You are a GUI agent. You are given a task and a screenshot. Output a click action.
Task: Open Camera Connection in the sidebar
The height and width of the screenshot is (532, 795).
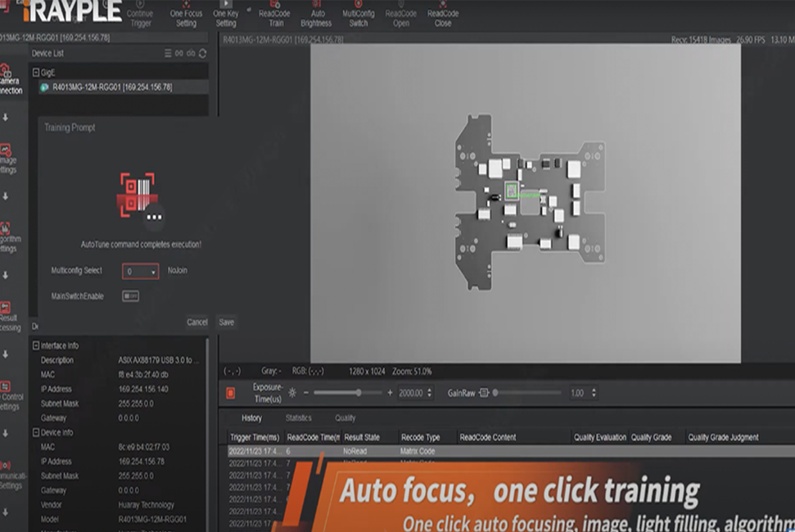coord(8,82)
